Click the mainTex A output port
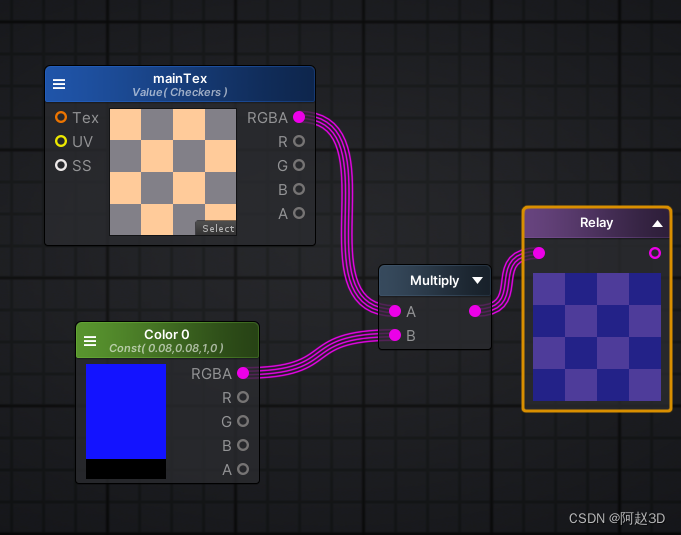Viewport: 681px width, 535px height. pyautogui.click(x=299, y=213)
